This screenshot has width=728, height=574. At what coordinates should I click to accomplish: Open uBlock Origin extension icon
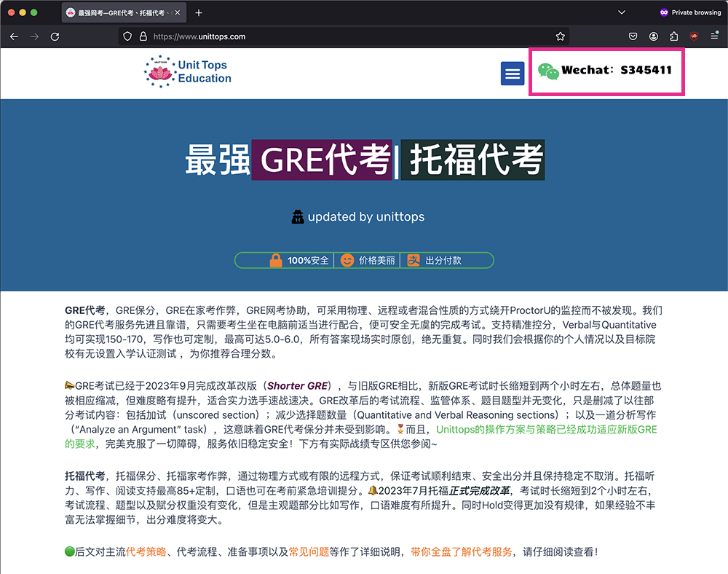pos(694,36)
